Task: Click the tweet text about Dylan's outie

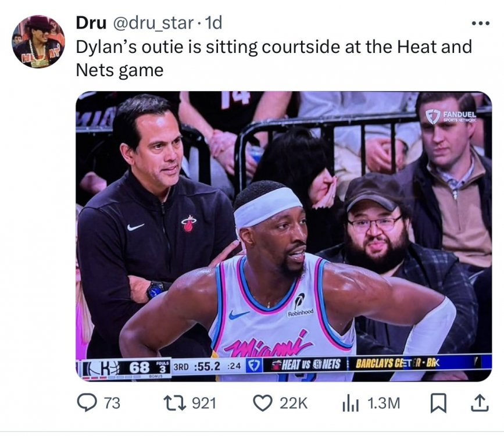Action: [274, 58]
